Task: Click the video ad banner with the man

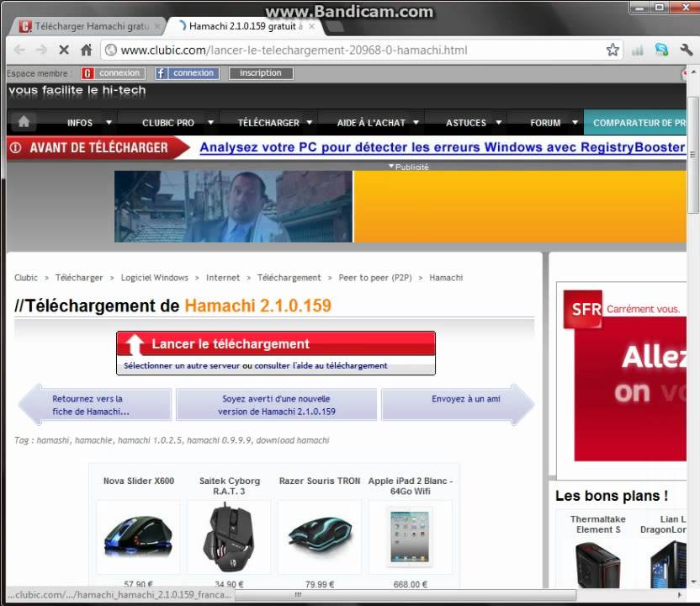Action: click(x=234, y=207)
